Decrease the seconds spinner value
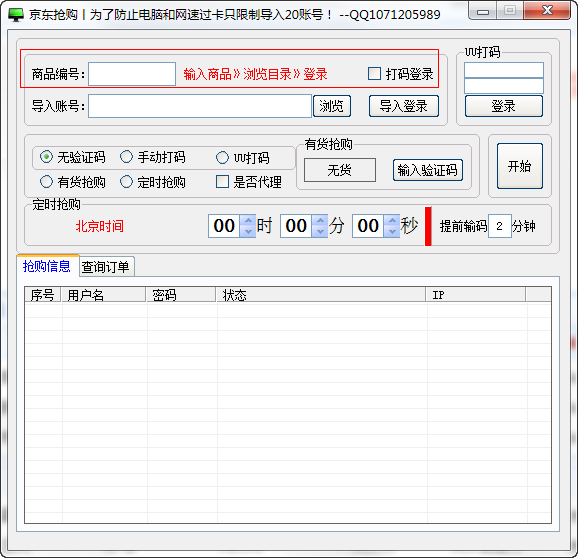 point(392,232)
